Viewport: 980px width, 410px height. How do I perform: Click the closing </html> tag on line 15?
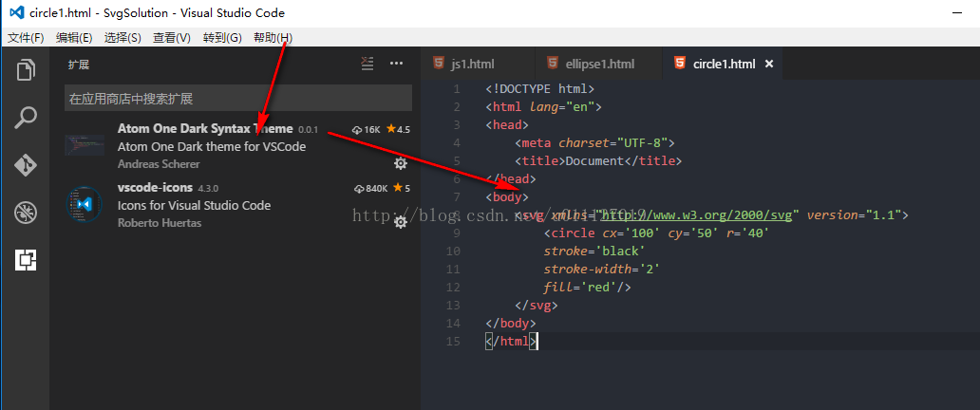click(511, 342)
